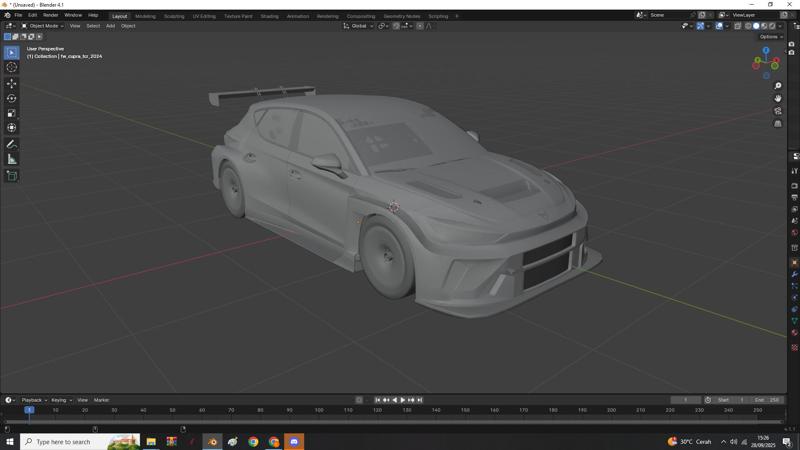
Task: Open the Physics properties tab
Action: 794,298
